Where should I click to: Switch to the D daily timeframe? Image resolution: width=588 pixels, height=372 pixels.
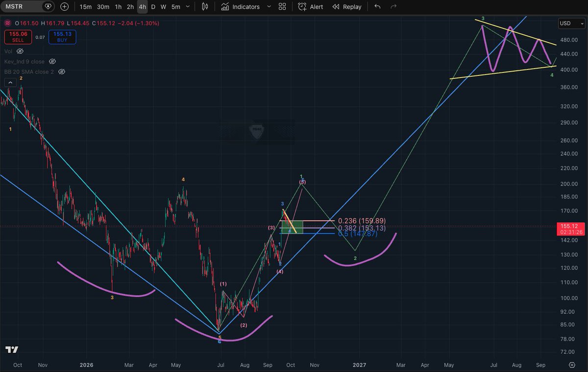coord(153,7)
